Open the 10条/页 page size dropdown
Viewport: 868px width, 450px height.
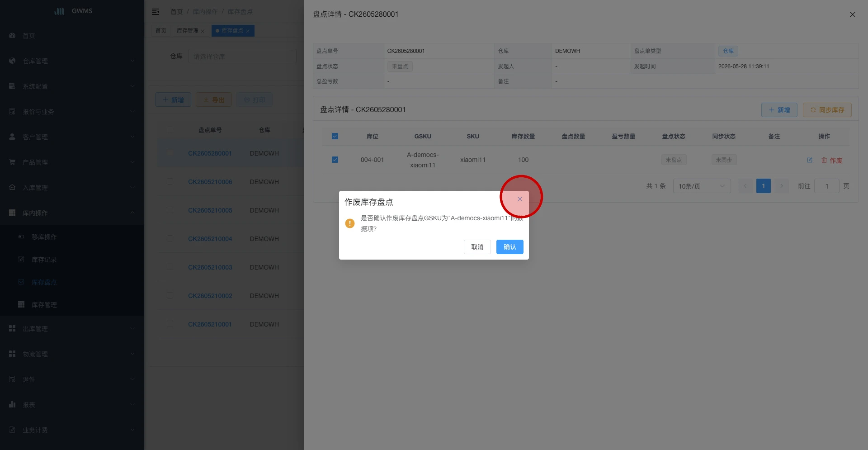pyautogui.click(x=702, y=186)
